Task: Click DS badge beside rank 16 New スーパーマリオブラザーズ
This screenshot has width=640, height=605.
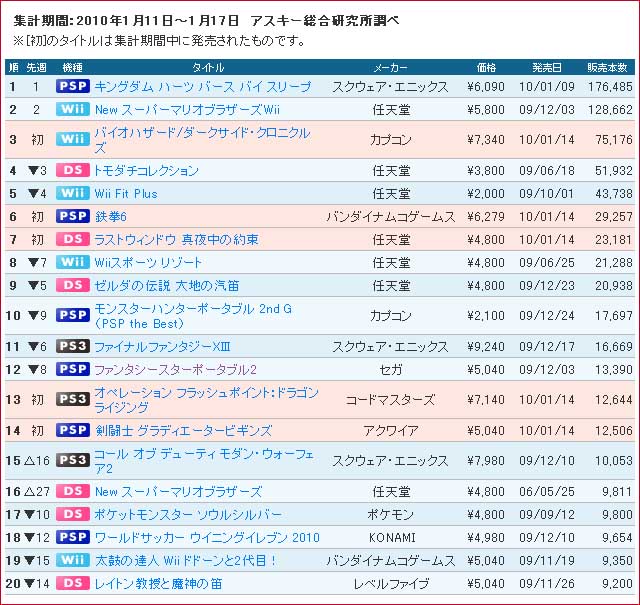Action: coord(73,491)
